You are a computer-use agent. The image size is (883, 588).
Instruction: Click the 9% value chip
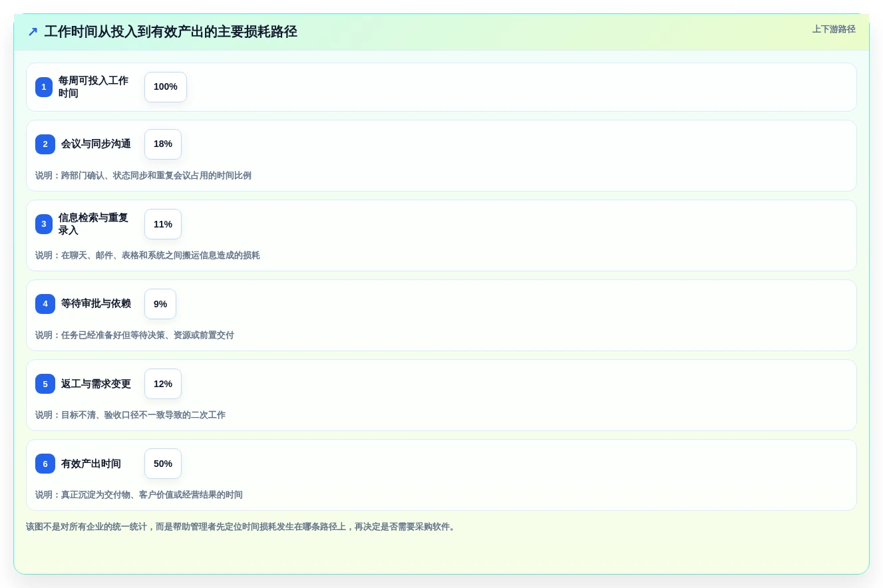point(160,304)
